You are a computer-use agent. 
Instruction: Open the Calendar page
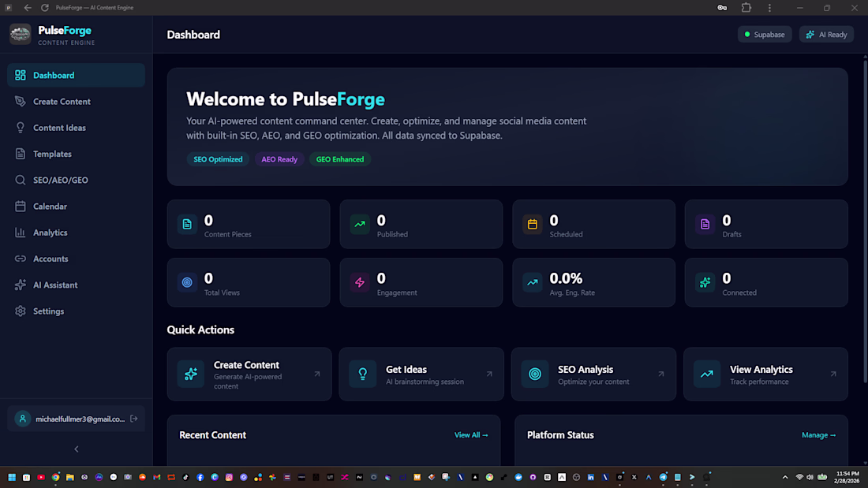point(76,207)
